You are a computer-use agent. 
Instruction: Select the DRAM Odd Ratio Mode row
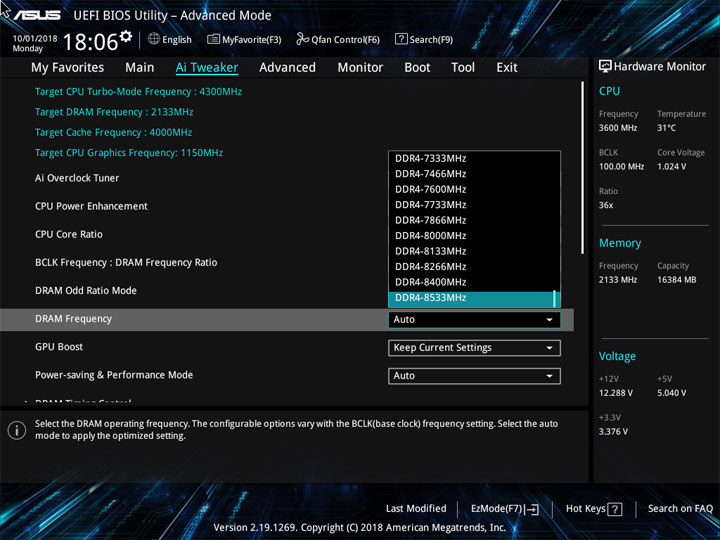tap(86, 291)
